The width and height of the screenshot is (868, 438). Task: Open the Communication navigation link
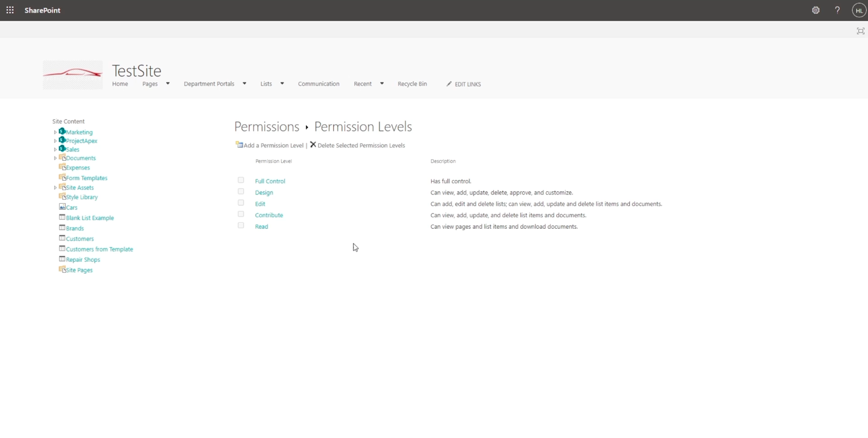tap(318, 84)
